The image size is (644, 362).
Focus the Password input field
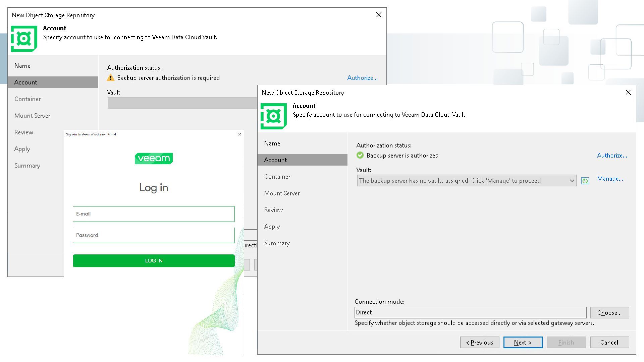[x=154, y=235]
